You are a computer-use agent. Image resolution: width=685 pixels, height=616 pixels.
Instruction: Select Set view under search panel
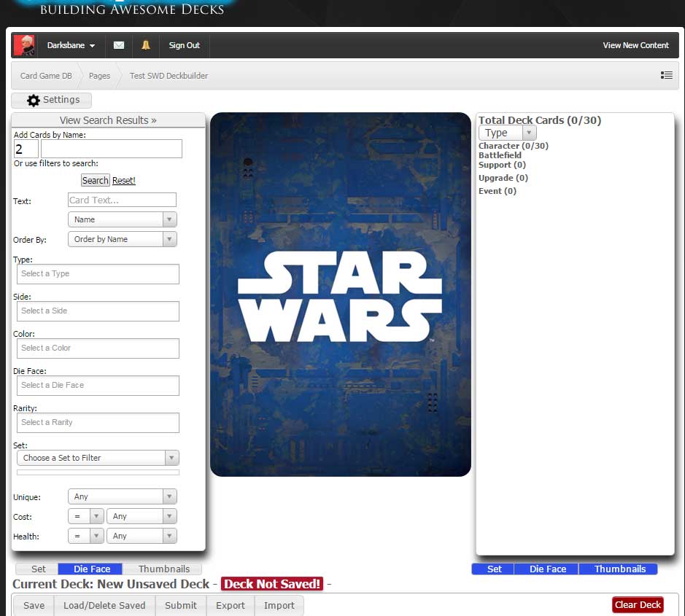click(38, 569)
